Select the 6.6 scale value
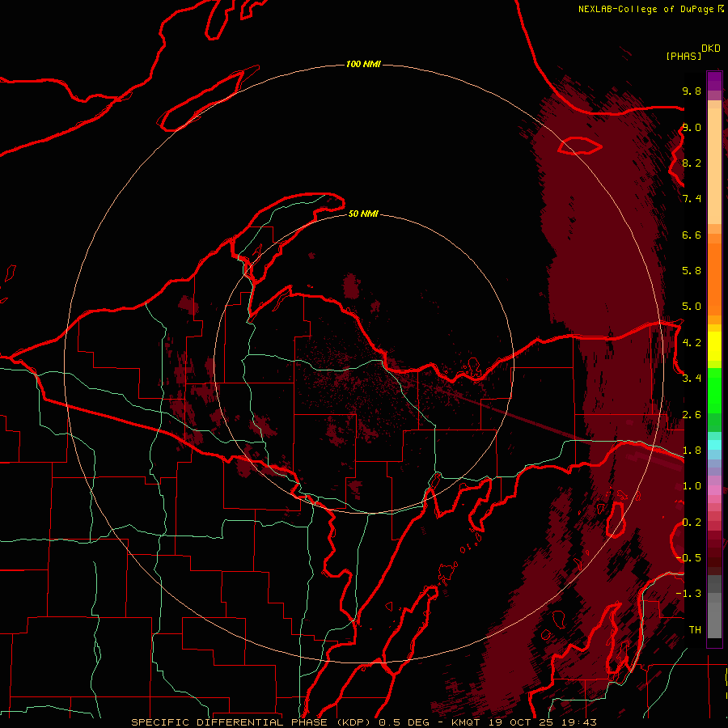728x728 pixels. point(692,235)
